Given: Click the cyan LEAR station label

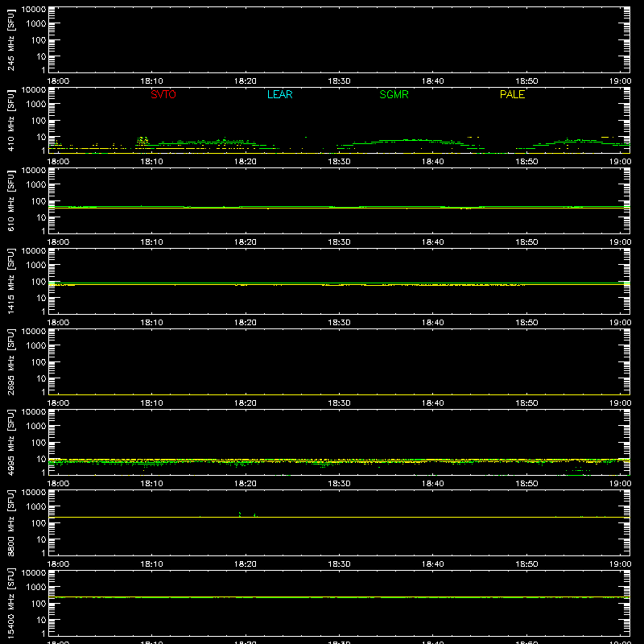Looking at the screenshot, I should click(x=279, y=94).
